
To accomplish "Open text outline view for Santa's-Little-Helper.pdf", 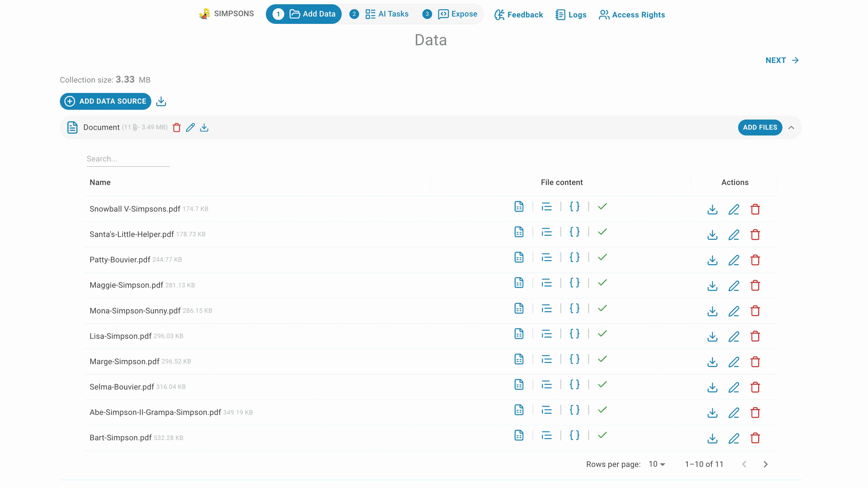I will [x=546, y=232].
